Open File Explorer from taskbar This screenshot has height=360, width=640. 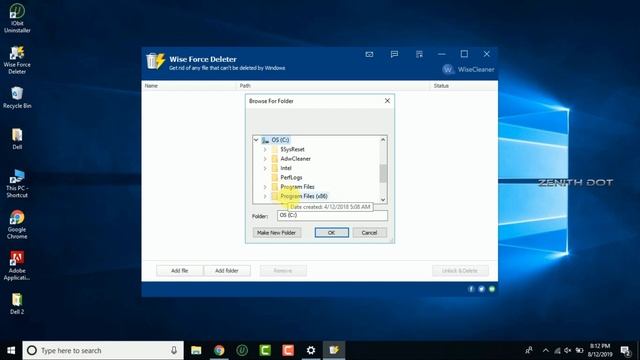196,350
